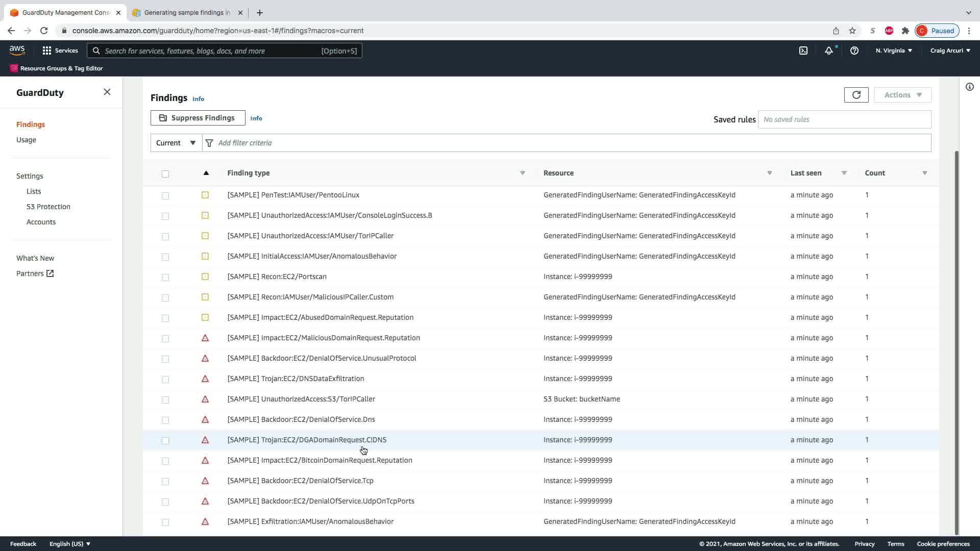Expand the Actions dropdown
980x551 pixels.
[x=902, y=95]
